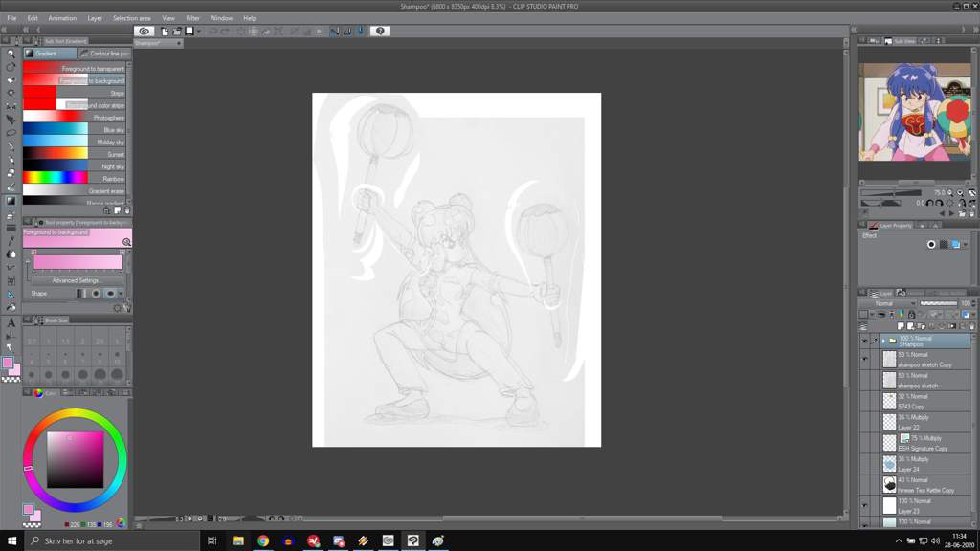Open the help question mark icon
Viewport: 980px width, 551px height.
(380, 31)
